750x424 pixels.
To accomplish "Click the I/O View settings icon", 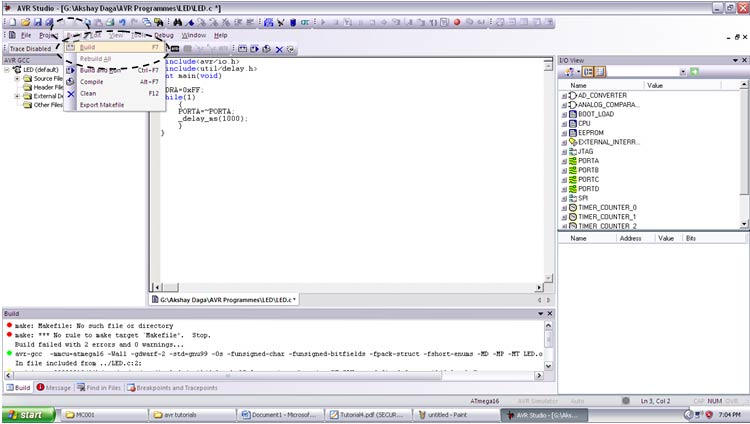I will pyautogui.click(x=569, y=72).
